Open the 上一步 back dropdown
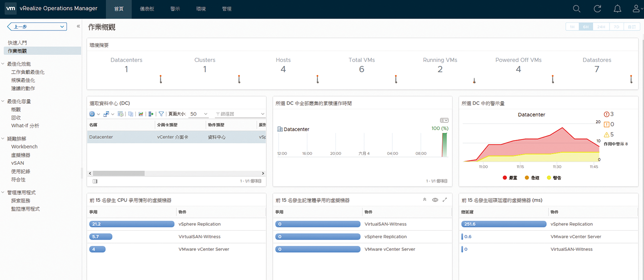Viewport: 644px width, 280px height. 37,27
